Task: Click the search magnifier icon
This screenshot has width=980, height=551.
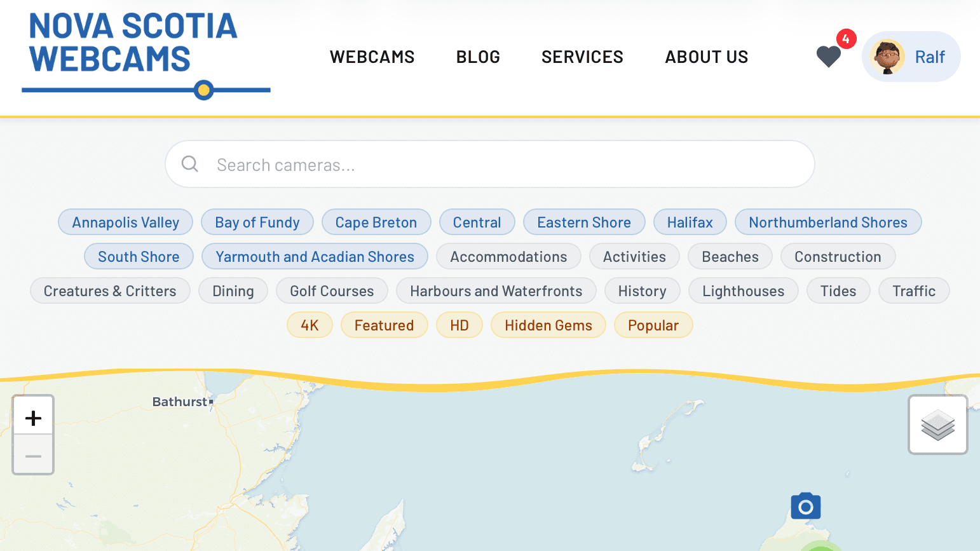Action: (190, 164)
